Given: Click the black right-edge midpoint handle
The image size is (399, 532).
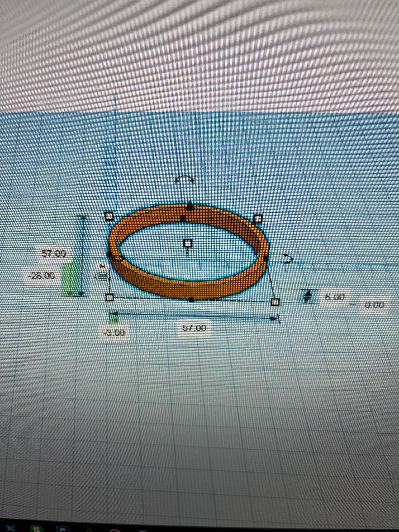Looking at the screenshot, I should [266, 258].
